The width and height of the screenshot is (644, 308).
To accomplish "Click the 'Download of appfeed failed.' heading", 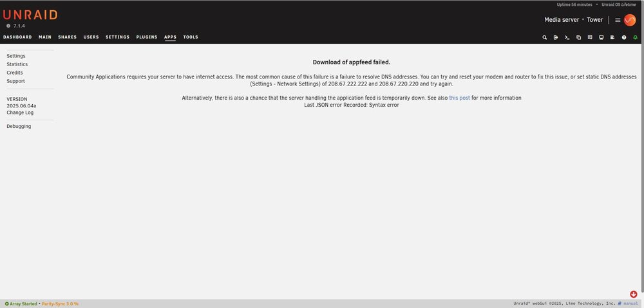I will (x=352, y=62).
